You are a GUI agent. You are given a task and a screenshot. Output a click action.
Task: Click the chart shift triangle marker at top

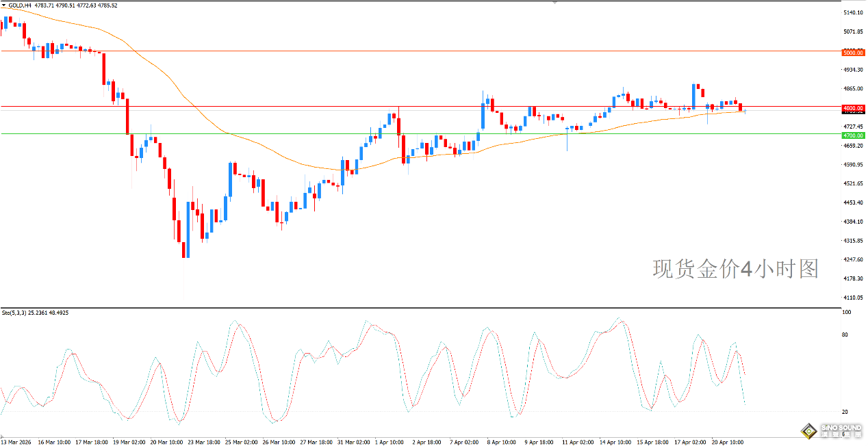[554, 3]
